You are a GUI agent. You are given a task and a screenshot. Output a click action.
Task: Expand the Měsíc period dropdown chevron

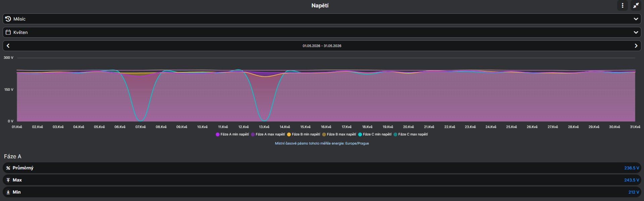636,19
